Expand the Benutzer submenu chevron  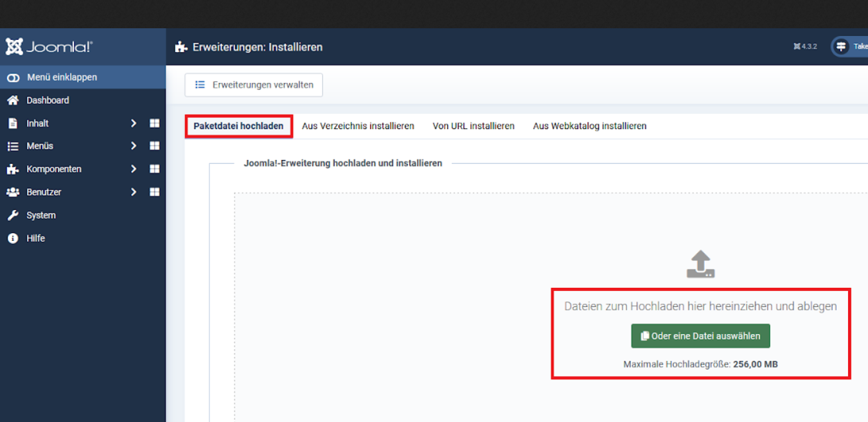click(x=134, y=191)
